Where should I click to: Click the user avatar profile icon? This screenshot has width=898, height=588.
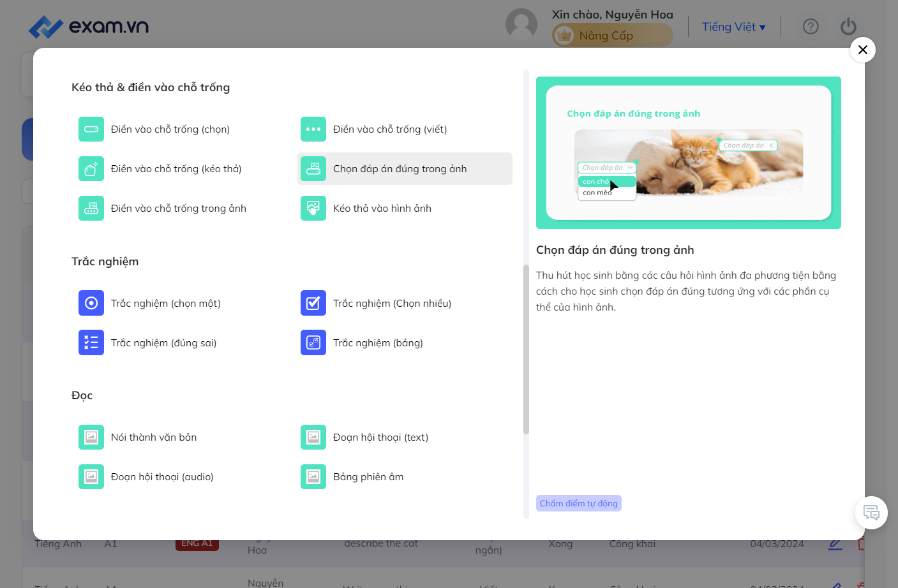coord(521,24)
